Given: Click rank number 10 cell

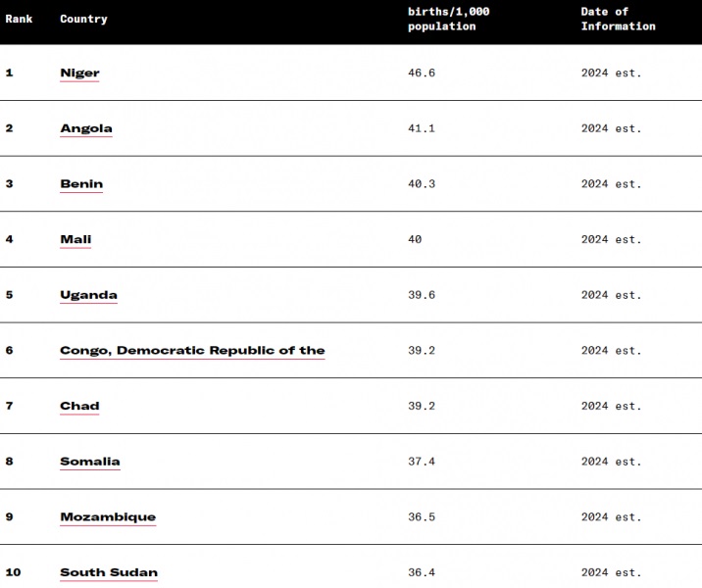Looking at the screenshot, I should pos(13,572).
